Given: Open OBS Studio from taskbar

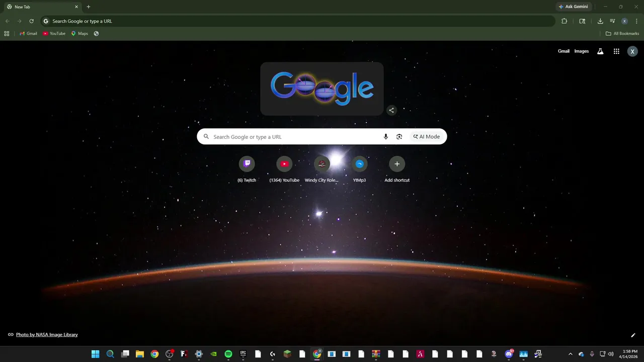Looking at the screenshot, I should coord(170,354).
